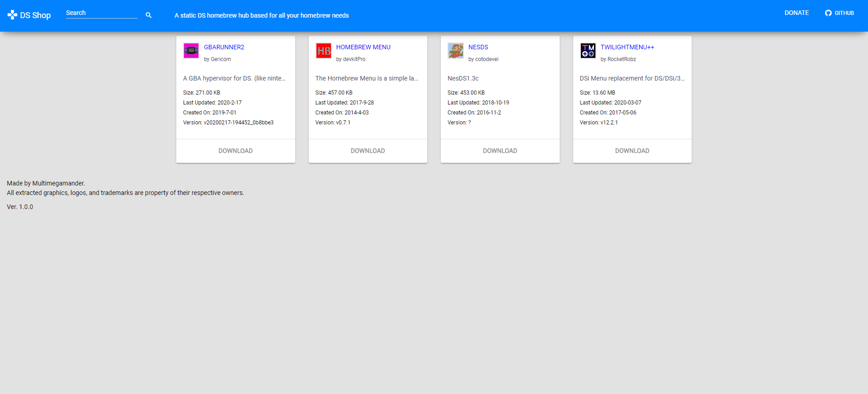The height and width of the screenshot is (394, 868).
Task: Click the NesDS Mario icon
Action: pyautogui.click(x=456, y=51)
